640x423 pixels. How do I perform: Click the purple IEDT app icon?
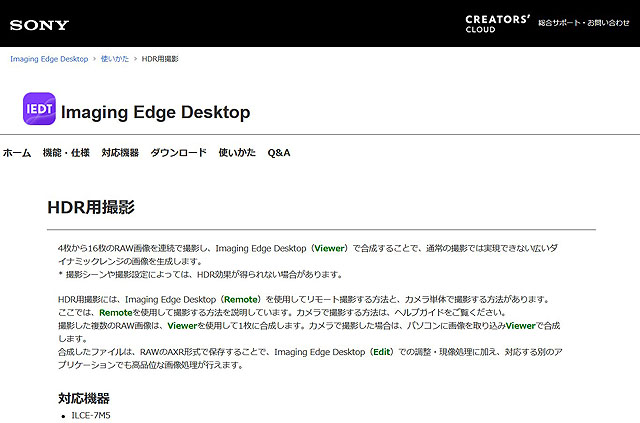coord(39,111)
